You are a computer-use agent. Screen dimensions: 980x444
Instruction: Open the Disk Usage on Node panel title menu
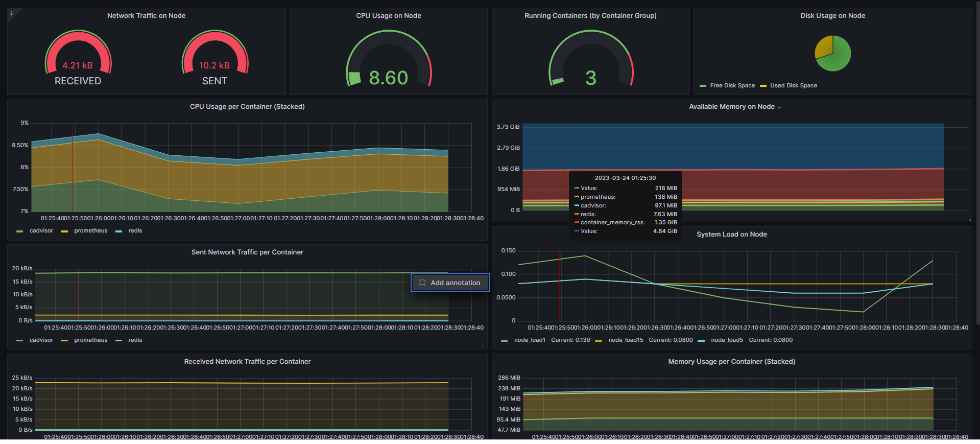tap(832, 16)
